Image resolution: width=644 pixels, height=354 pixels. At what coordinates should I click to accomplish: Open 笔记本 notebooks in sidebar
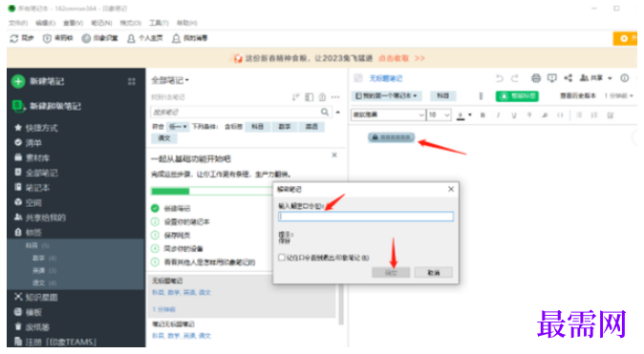pos(32,188)
